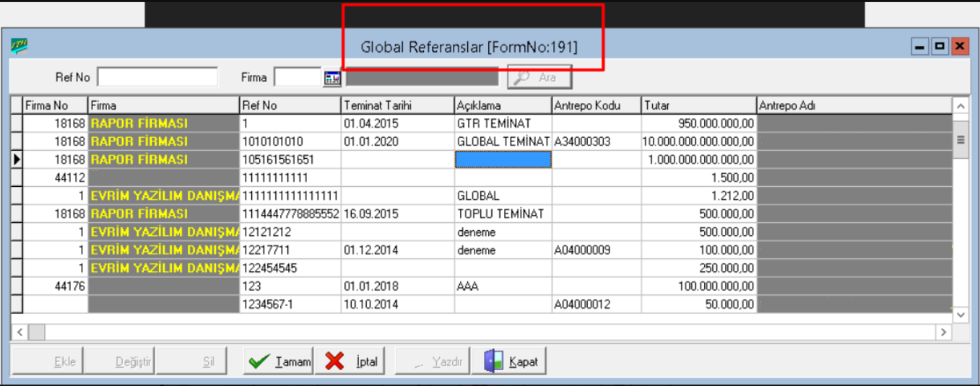Click the application logo icon in title bar
Viewport: 980px width, 386px height.
pos(18,47)
